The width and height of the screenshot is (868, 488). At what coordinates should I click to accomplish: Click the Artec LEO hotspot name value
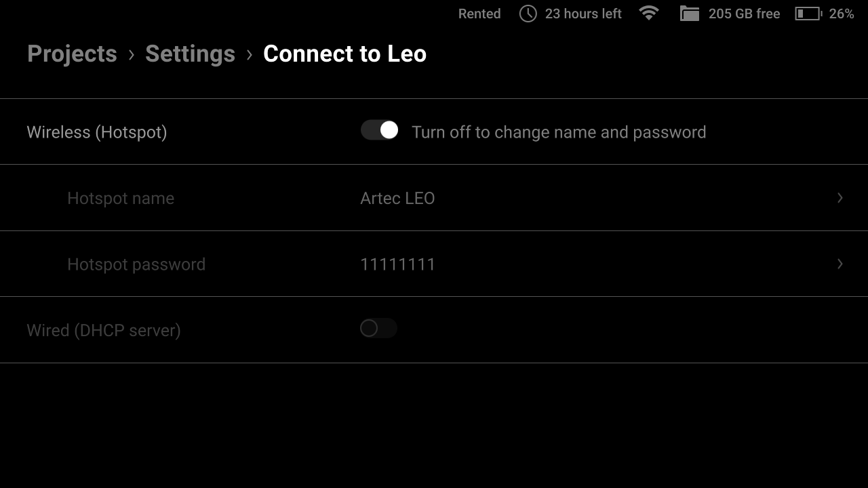[x=397, y=199]
